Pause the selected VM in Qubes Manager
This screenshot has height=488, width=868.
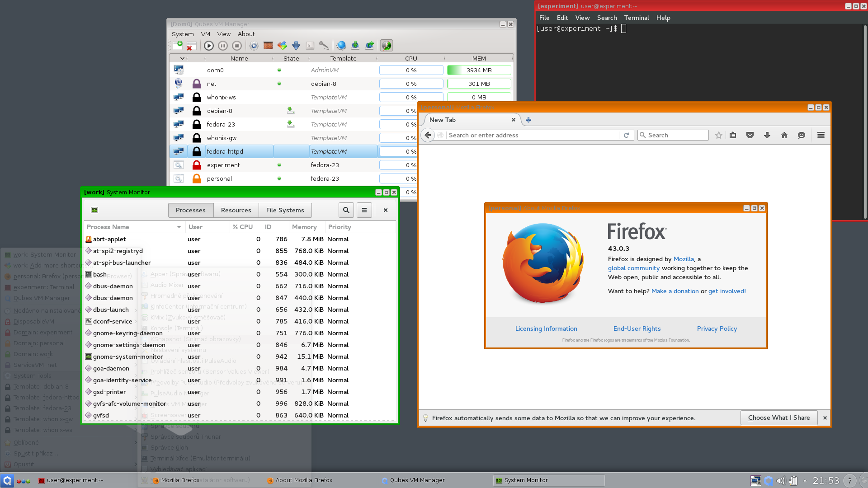point(222,45)
